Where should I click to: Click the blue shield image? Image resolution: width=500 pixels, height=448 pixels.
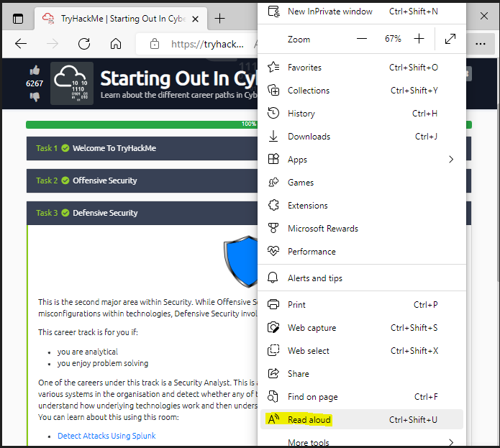(x=241, y=261)
